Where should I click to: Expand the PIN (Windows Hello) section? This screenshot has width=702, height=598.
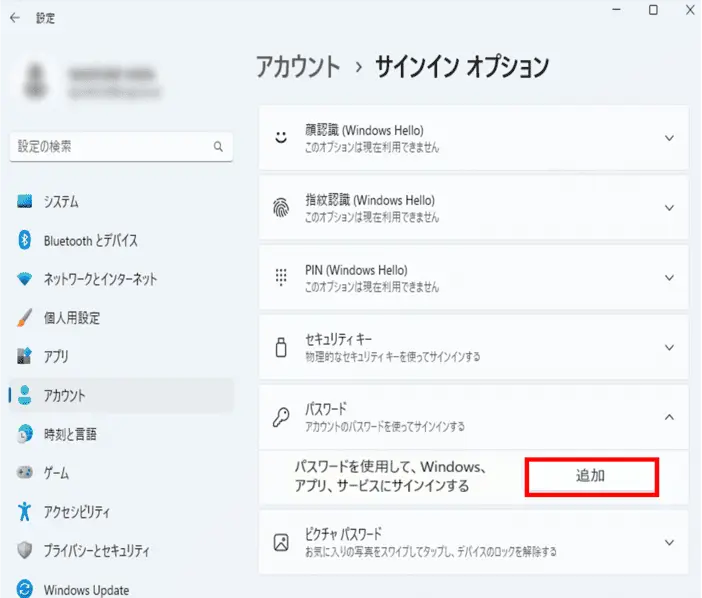tap(669, 278)
